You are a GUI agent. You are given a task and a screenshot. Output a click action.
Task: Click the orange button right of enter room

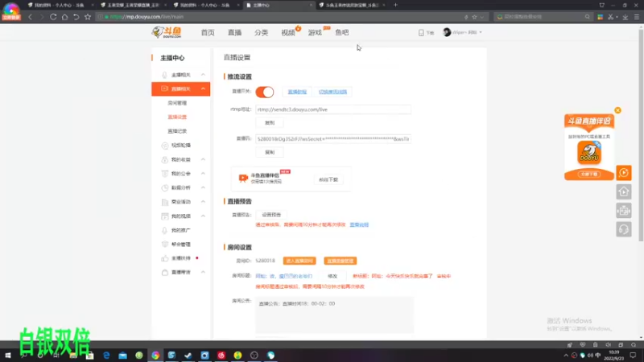tap(340, 261)
